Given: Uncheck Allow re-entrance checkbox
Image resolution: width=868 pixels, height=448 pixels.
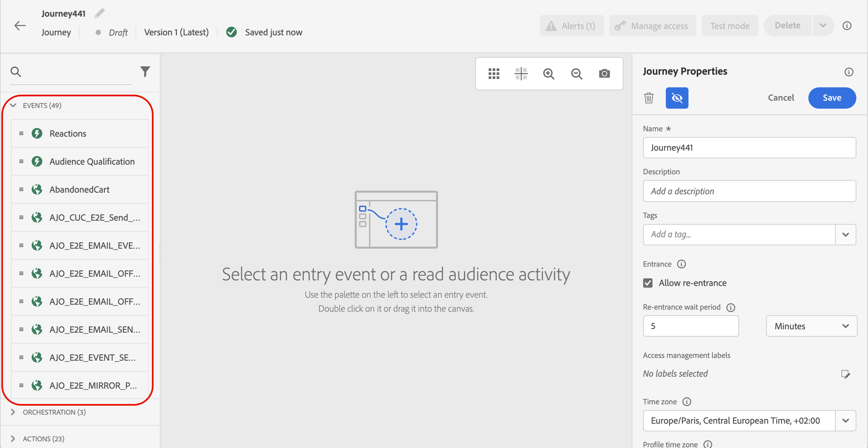Looking at the screenshot, I should [648, 283].
